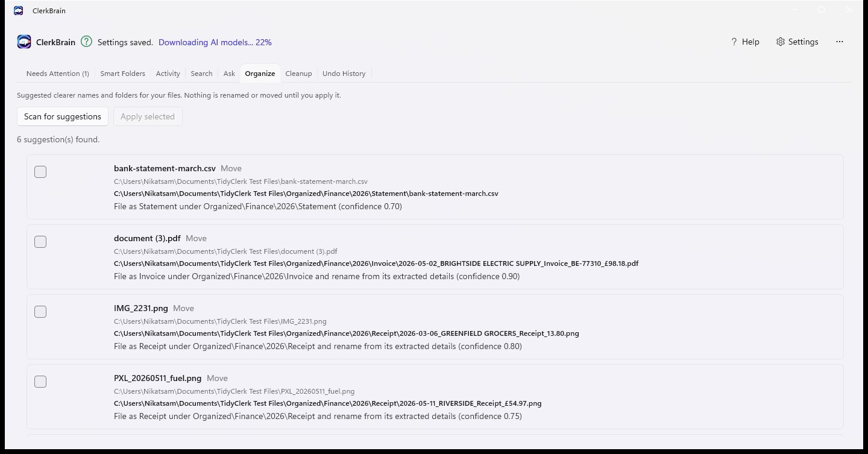Click the Move label next to bank-statement-march.csv
Screen dimensions: 868x454
231,168
